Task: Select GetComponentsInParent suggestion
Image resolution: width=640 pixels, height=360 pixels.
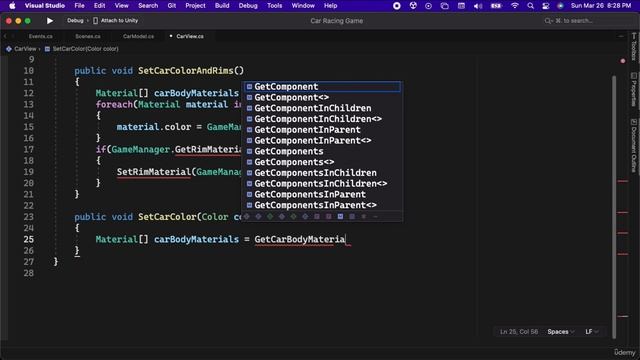Action: [322, 195]
